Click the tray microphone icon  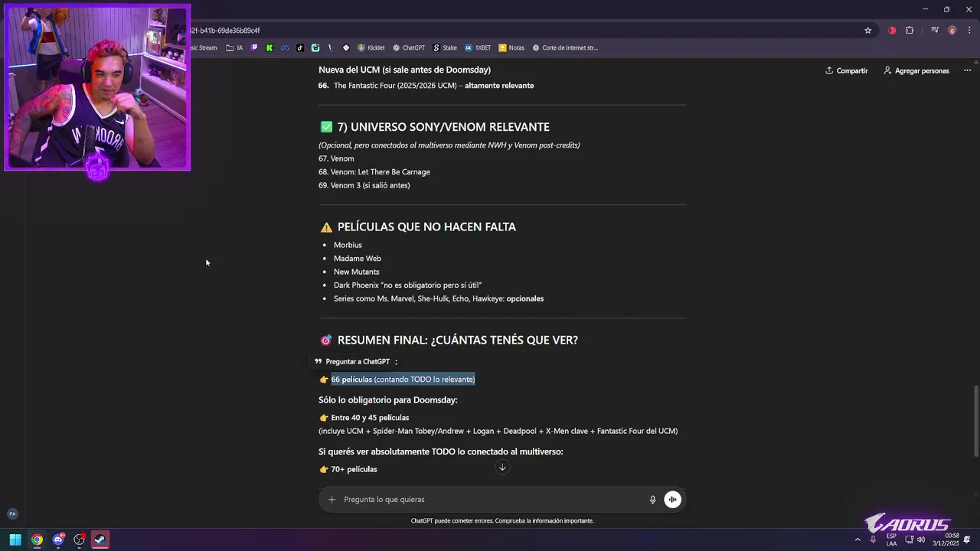coord(873,540)
